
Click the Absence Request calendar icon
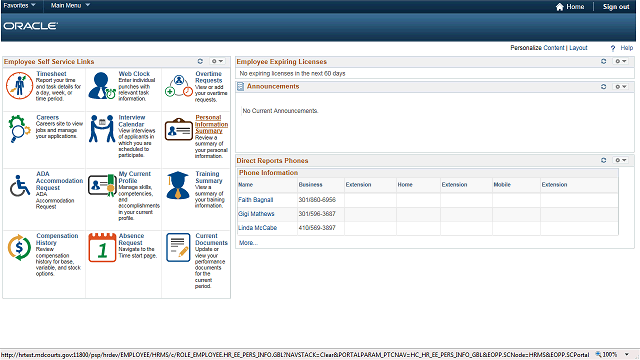(102, 247)
